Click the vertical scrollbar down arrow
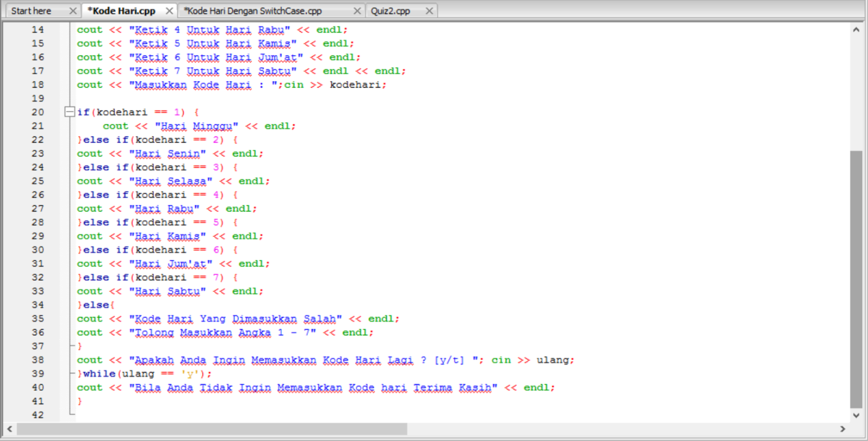 click(856, 414)
